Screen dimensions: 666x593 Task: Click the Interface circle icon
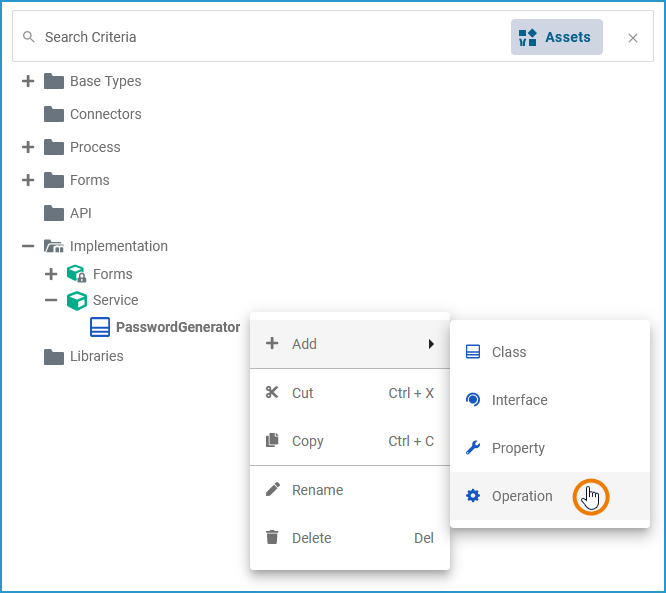[x=473, y=400]
